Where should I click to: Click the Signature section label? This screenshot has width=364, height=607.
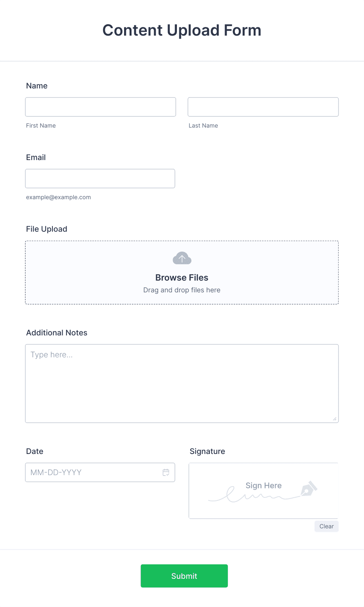point(207,451)
